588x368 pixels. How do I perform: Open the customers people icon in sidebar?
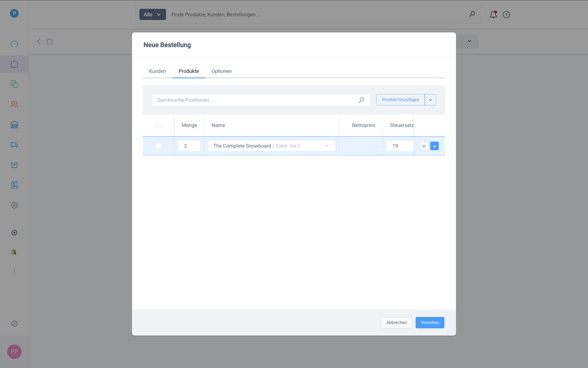tap(14, 104)
